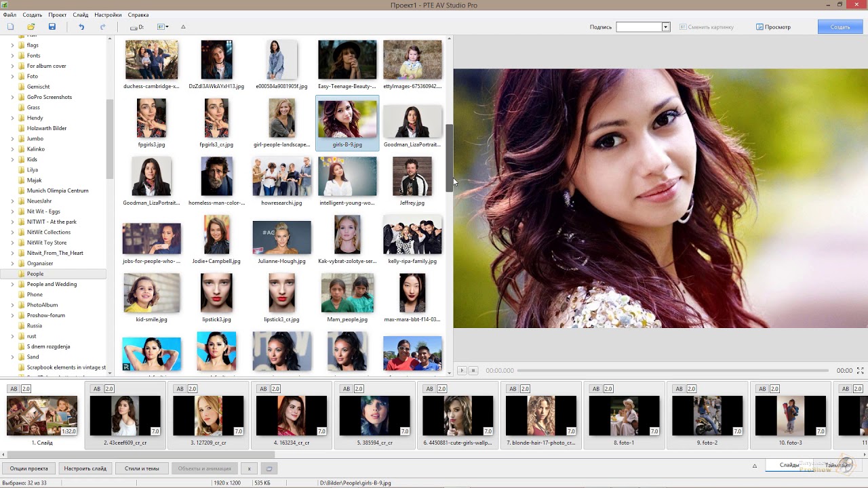The image size is (868, 488).
Task: Open the thumbnail view mode dropdown
Action: [x=163, y=27]
